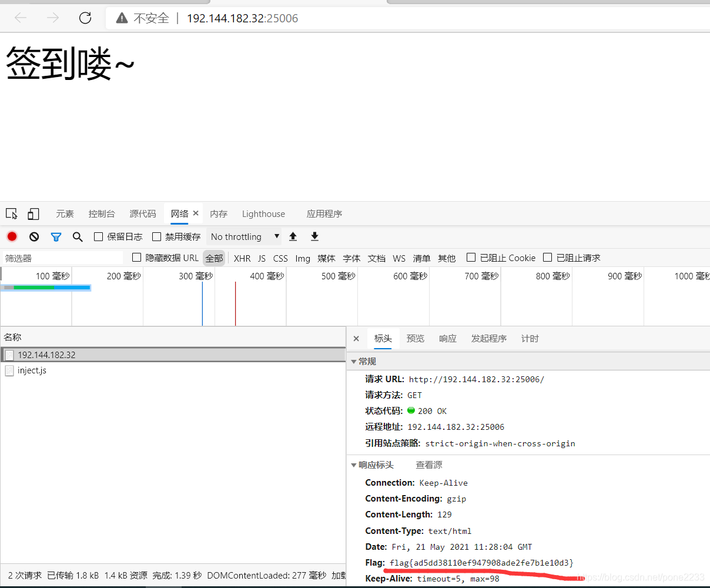Select Timing tab (计时) in details
This screenshot has height=588, width=710.
tap(530, 339)
